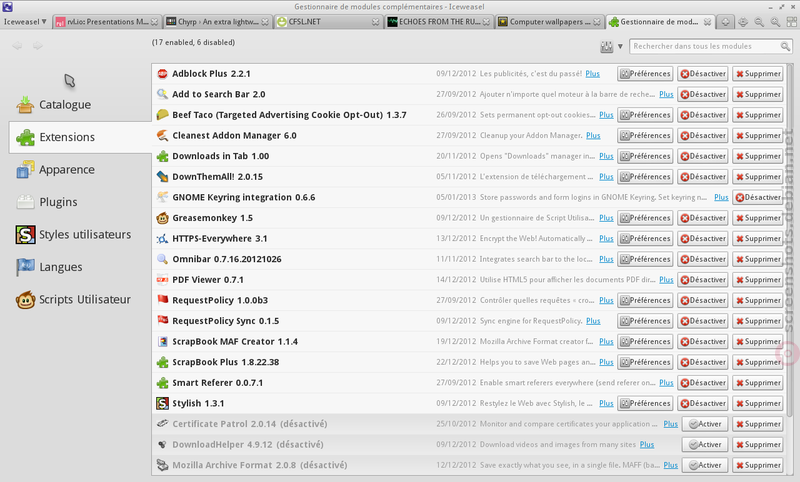Click Plus link for DownloadHelper
The height and width of the screenshot is (482, 800).
coord(647,445)
